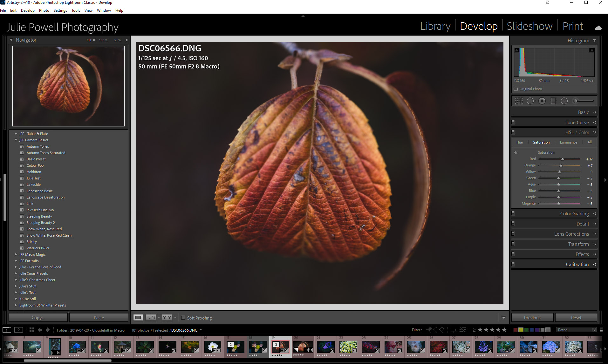This screenshot has height=364, width=608.
Task: Collapse the JPP Camera Basics preset group
Action: pyautogui.click(x=16, y=140)
